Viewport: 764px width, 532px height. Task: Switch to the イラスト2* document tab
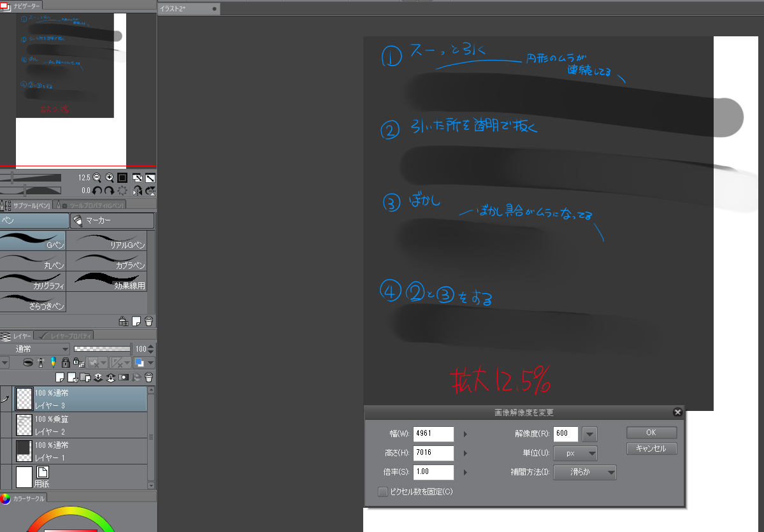[189, 9]
